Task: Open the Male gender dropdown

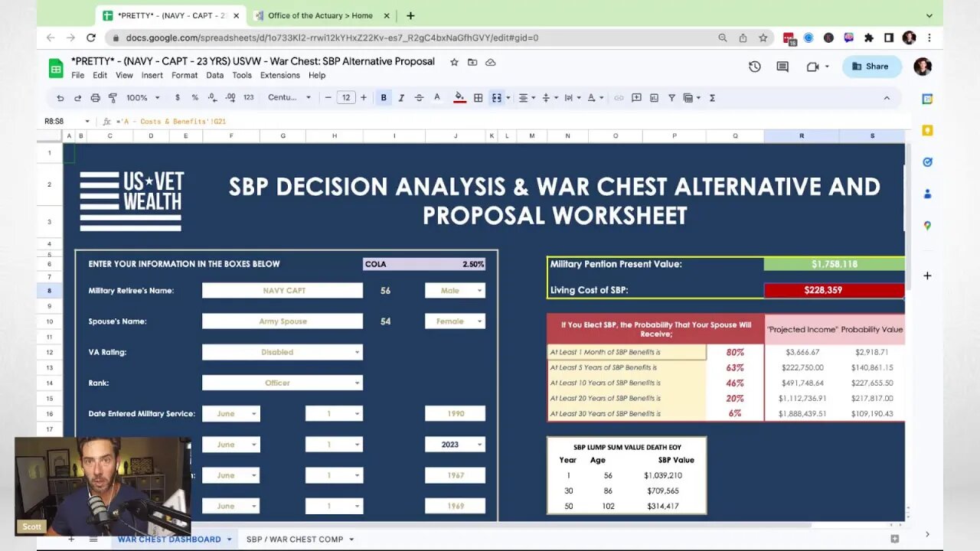Action: pyautogui.click(x=455, y=291)
